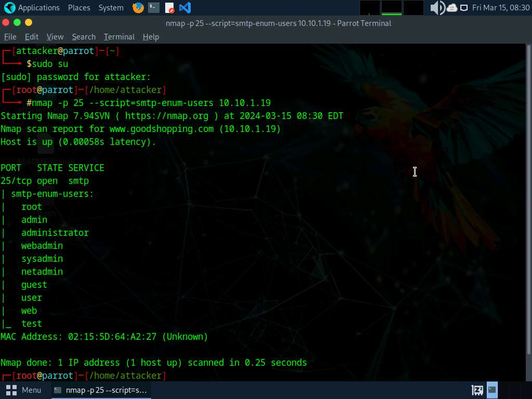532x399 pixels.
Task: Click the workspace switcher icon in bottom panel
Action: point(477,390)
